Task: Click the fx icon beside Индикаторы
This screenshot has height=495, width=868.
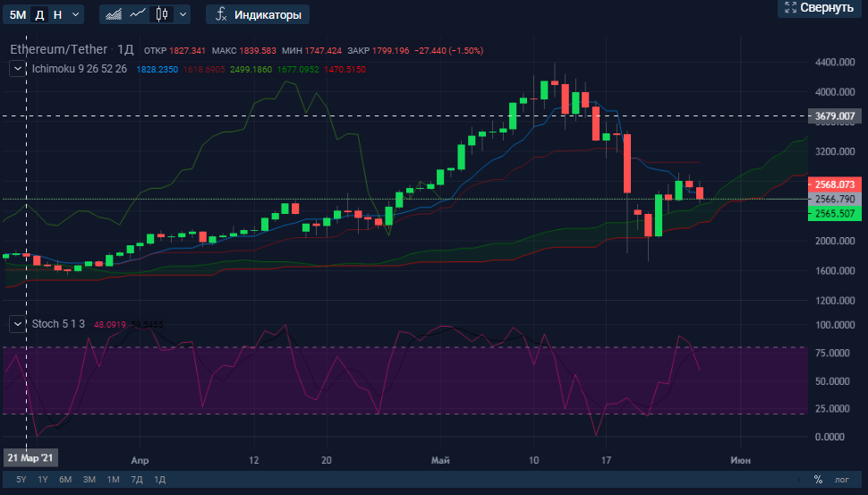Action: click(x=220, y=14)
